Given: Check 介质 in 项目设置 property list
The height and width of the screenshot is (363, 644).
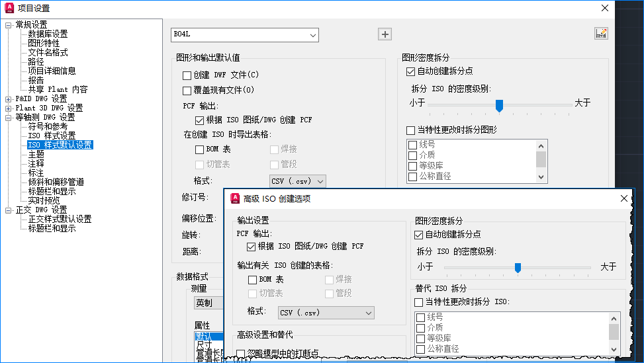Looking at the screenshot, I should tap(413, 155).
